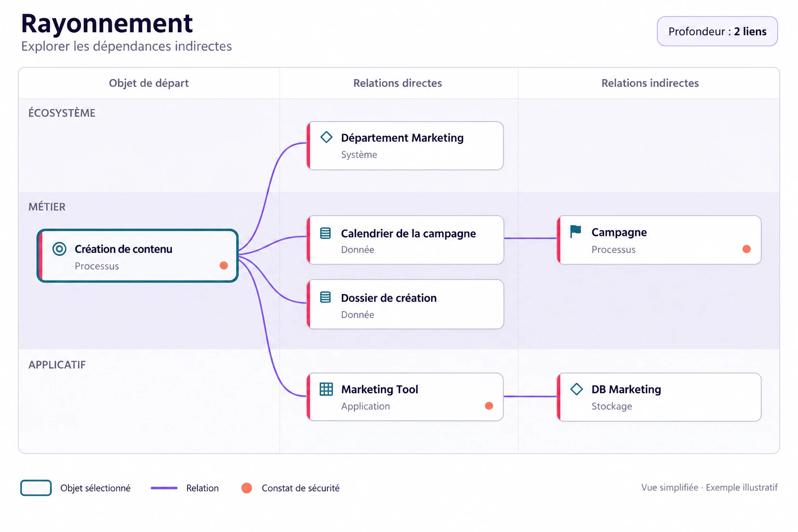Click the diamond icon on Département Marketing

[x=326, y=137]
